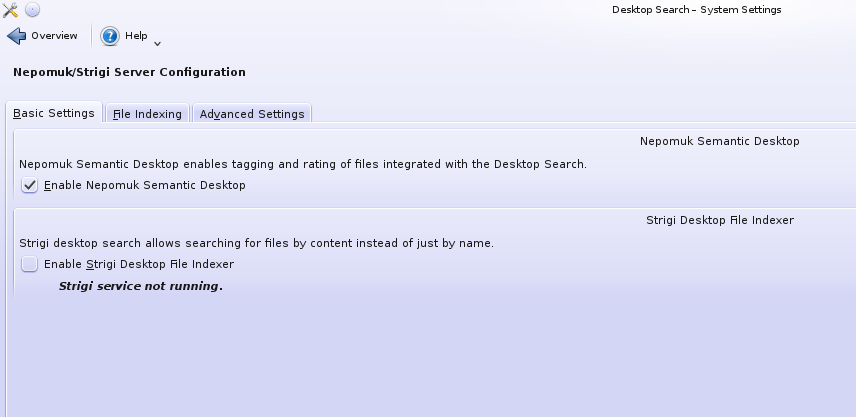The width and height of the screenshot is (856, 417).
Task: Click the Strigi desktop search description text
Action: click(x=257, y=243)
